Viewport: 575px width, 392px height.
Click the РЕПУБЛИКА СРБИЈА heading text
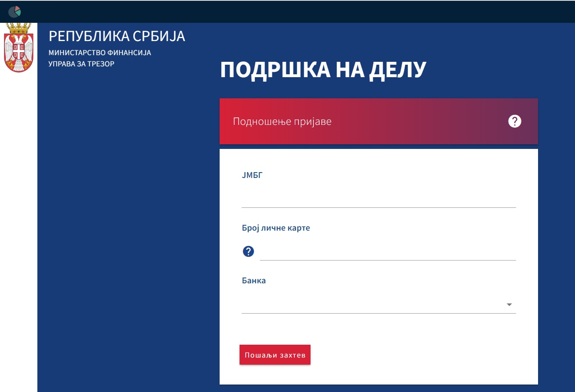pos(117,37)
